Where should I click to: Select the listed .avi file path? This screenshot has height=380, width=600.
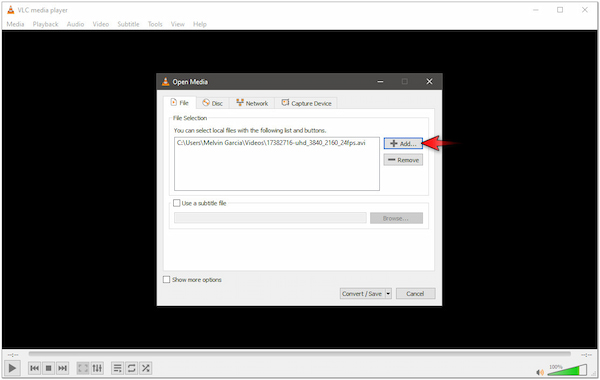pos(271,143)
